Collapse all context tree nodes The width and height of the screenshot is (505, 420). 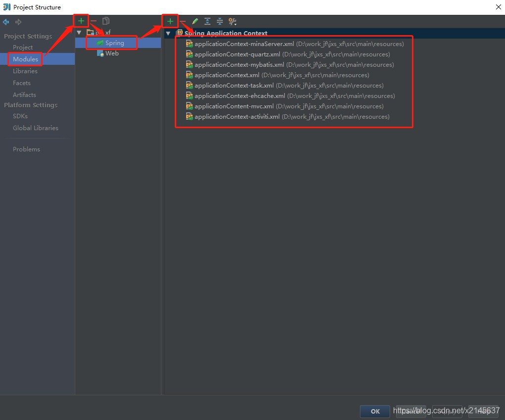coord(220,21)
